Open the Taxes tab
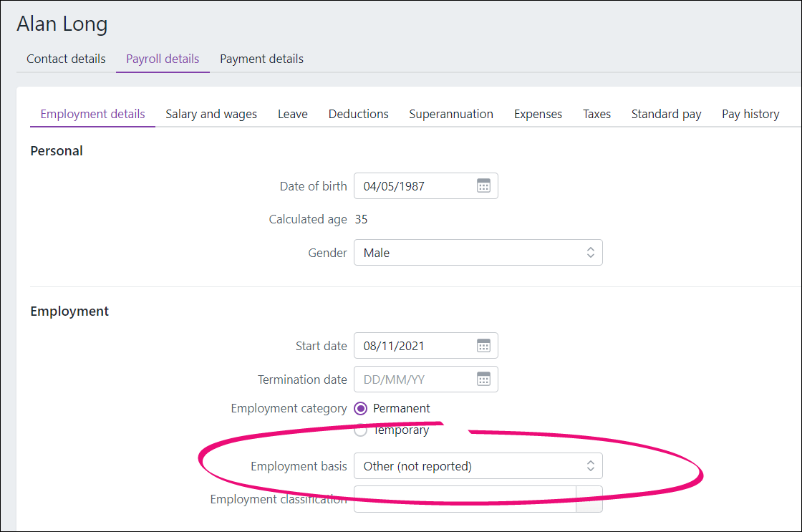The width and height of the screenshot is (802, 532). (x=596, y=114)
